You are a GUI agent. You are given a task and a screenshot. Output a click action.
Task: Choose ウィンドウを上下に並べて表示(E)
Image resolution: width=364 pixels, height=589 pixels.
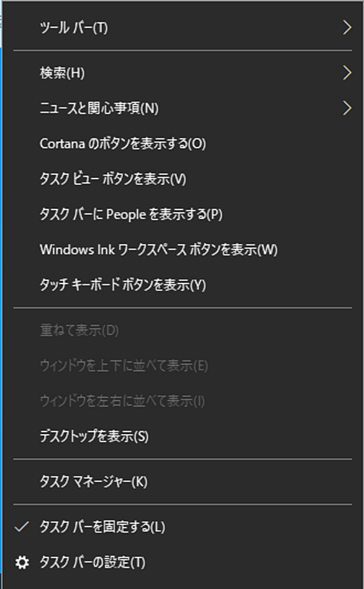tap(183, 366)
